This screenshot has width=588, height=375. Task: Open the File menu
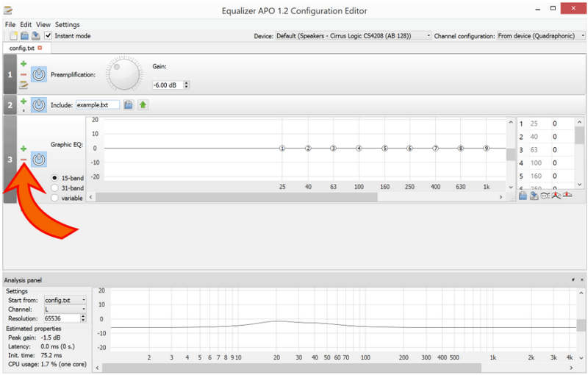(x=10, y=25)
